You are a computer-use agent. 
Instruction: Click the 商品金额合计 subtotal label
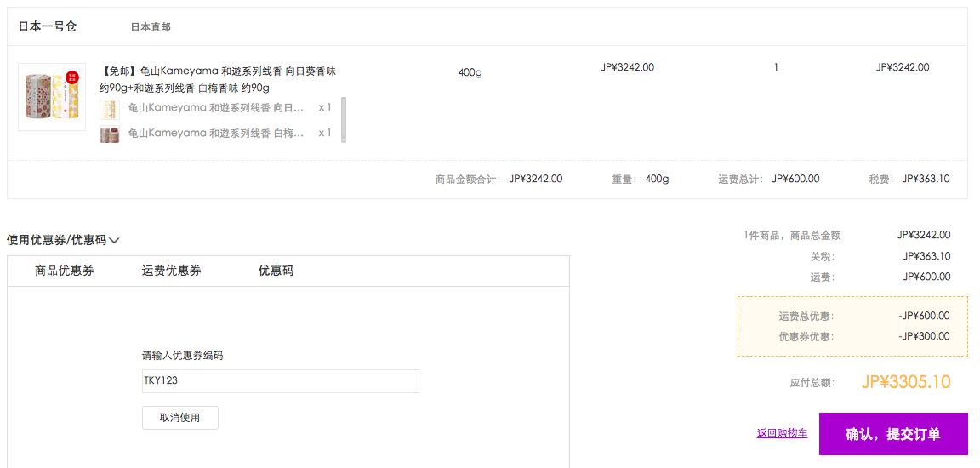pos(468,180)
